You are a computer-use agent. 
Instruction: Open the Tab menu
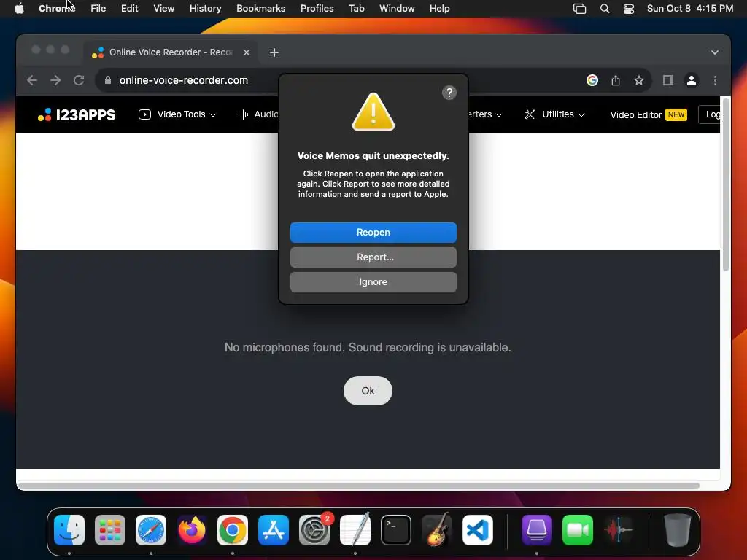pyautogui.click(x=356, y=9)
